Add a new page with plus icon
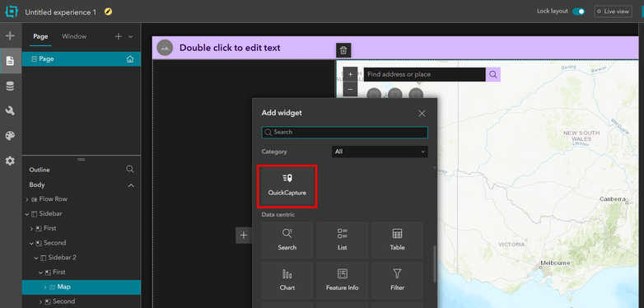Screen dimensions: 644x308 pyautogui.click(x=119, y=36)
